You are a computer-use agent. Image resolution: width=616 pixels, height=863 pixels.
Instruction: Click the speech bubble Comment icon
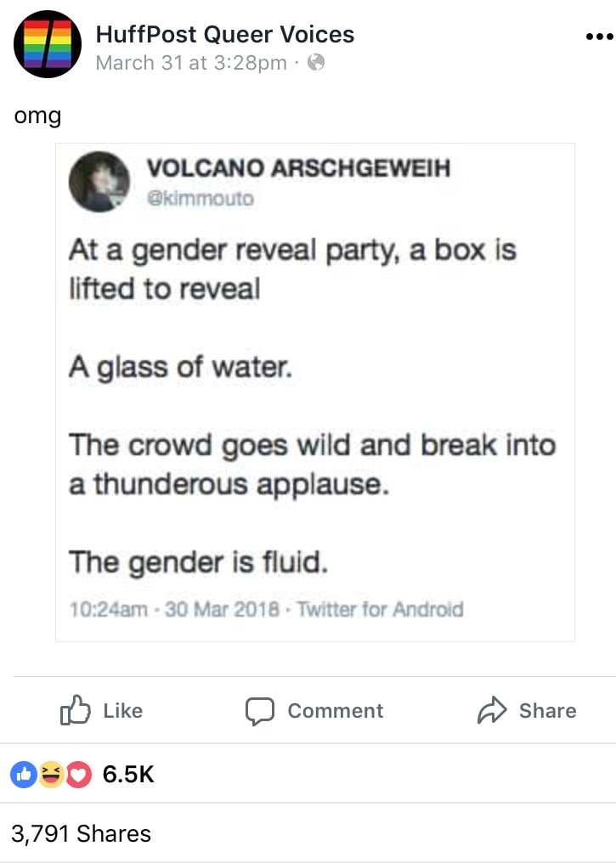pyautogui.click(x=260, y=711)
